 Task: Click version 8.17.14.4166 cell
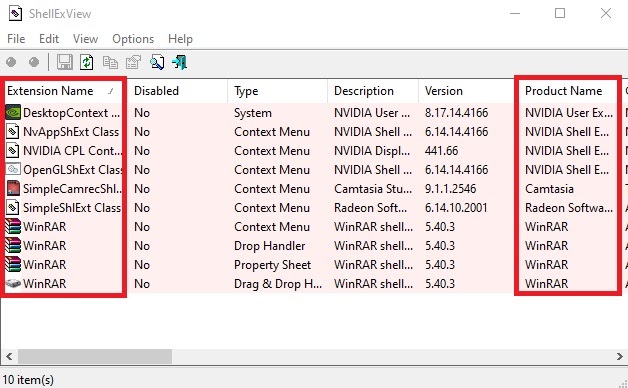(457, 113)
